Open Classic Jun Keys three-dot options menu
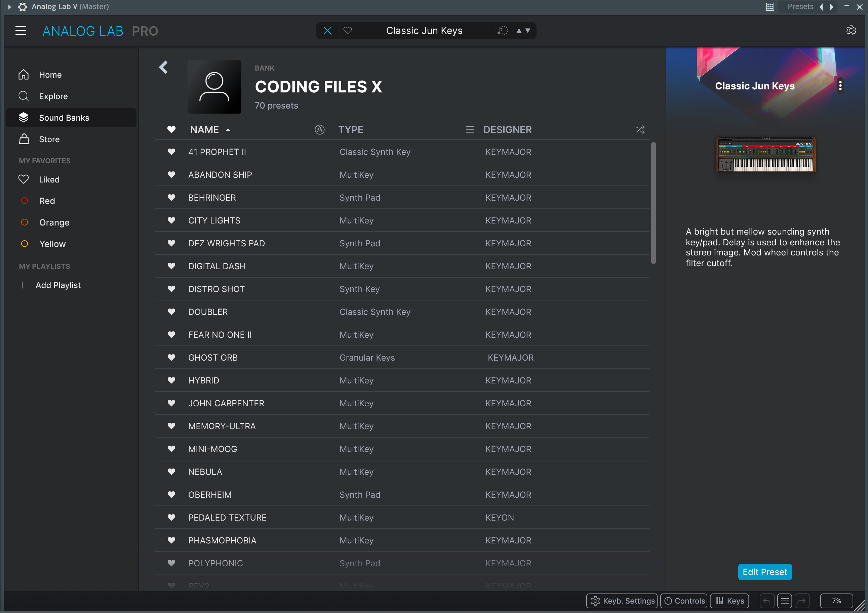This screenshot has height=613, width=868. click(x=840, y=86)
